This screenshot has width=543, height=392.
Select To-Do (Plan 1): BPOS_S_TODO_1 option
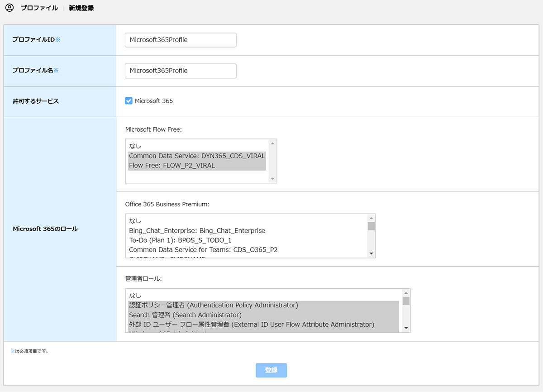247,240
